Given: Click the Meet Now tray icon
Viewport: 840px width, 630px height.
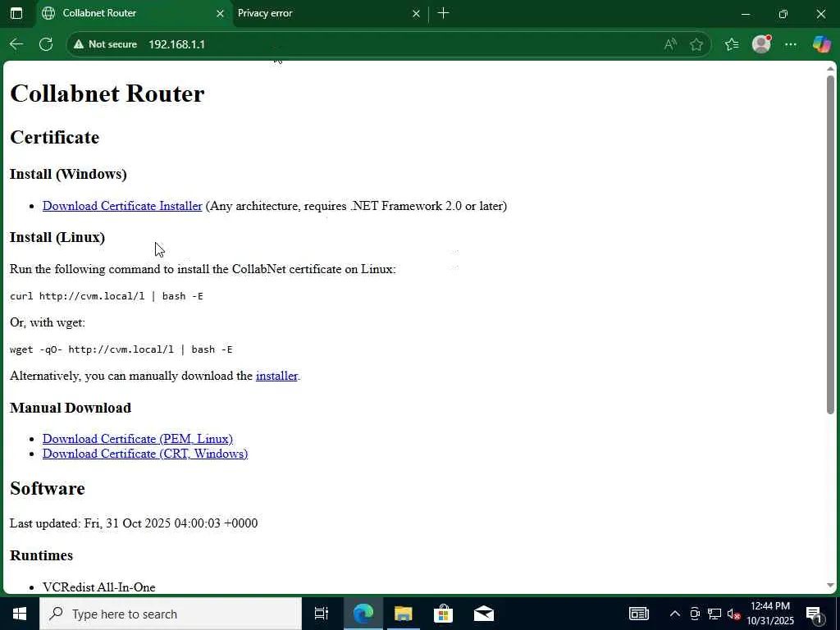Looking at the screenshot, I should [x=695, y=614].
